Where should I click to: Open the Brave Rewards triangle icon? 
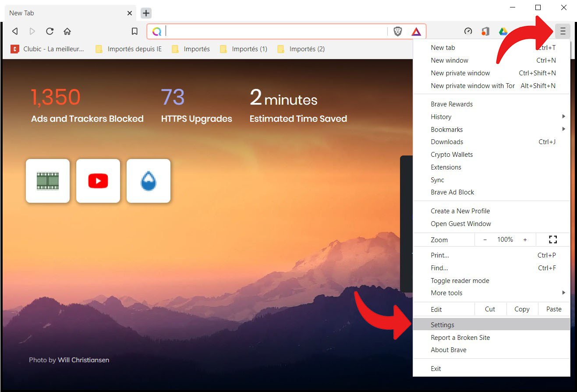[416, 32]
